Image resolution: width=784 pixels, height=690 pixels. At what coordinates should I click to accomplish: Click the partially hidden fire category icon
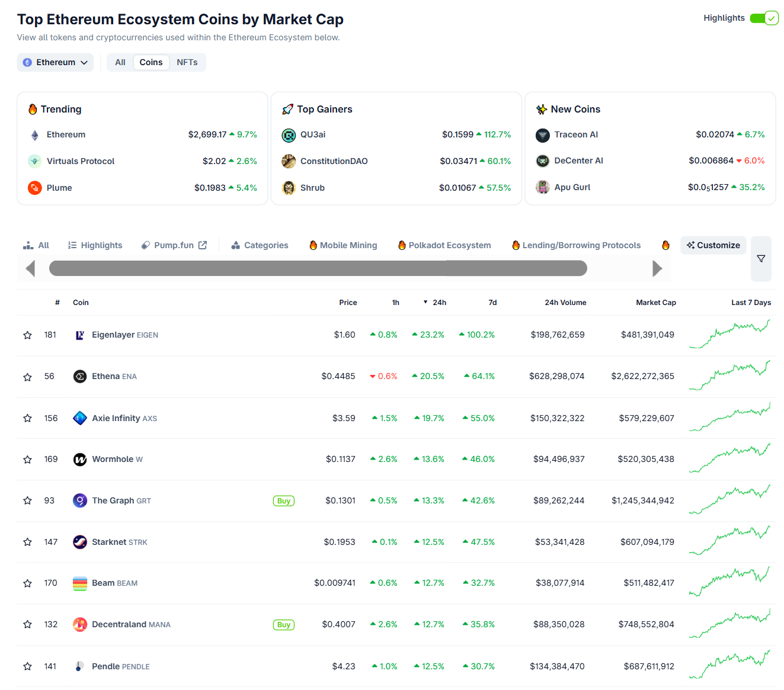point(665,245)
